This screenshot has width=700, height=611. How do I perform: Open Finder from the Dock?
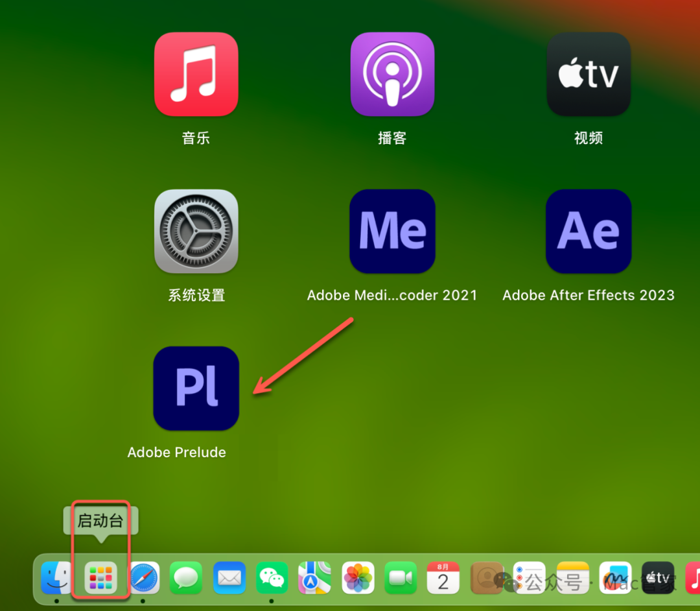pos(57,578)
